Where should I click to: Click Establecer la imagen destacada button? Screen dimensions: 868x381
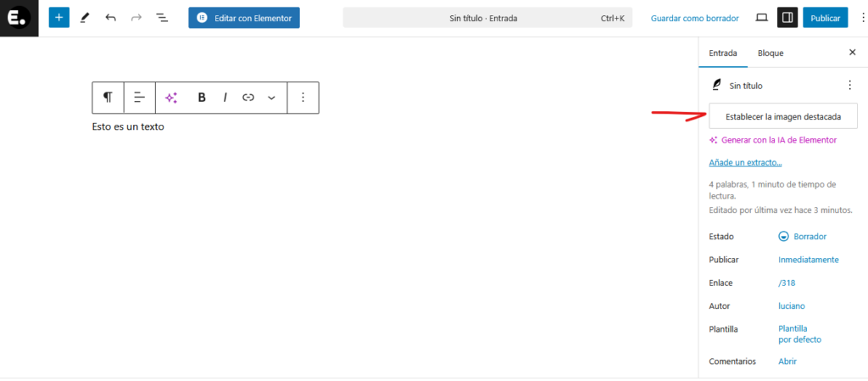[x=782, y=116]
